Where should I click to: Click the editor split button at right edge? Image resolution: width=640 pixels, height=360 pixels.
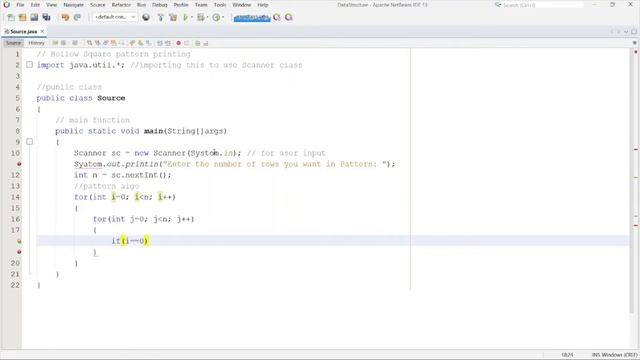tap(634, 43)
